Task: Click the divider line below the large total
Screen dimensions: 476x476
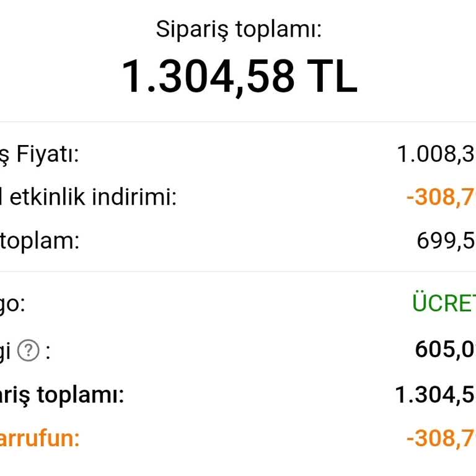Action: tap(238, 122)
